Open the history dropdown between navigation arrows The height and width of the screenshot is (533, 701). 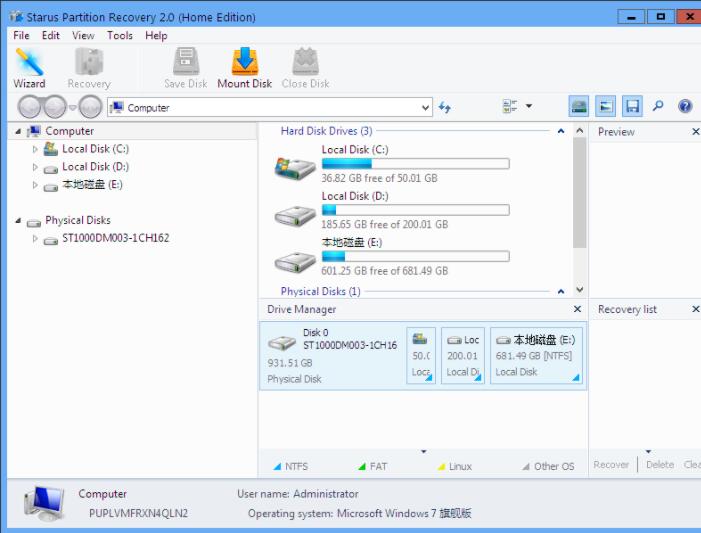(72, 108)
